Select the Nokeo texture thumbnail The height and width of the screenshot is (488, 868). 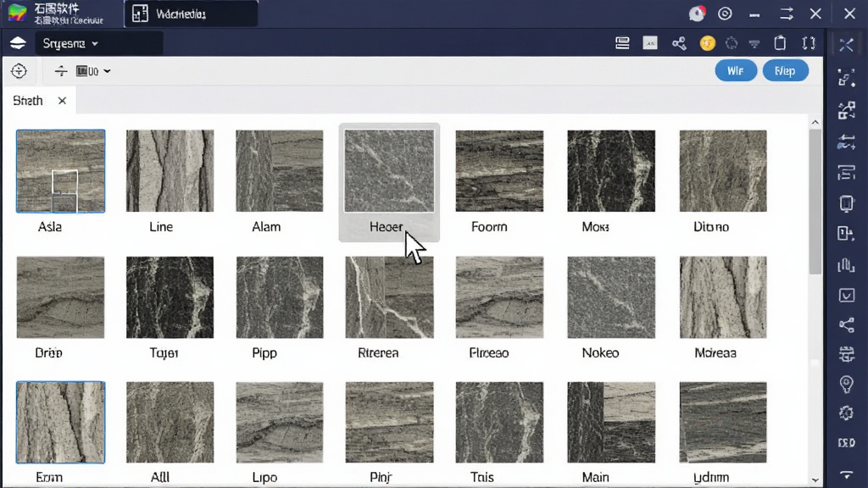pos(611,297)
